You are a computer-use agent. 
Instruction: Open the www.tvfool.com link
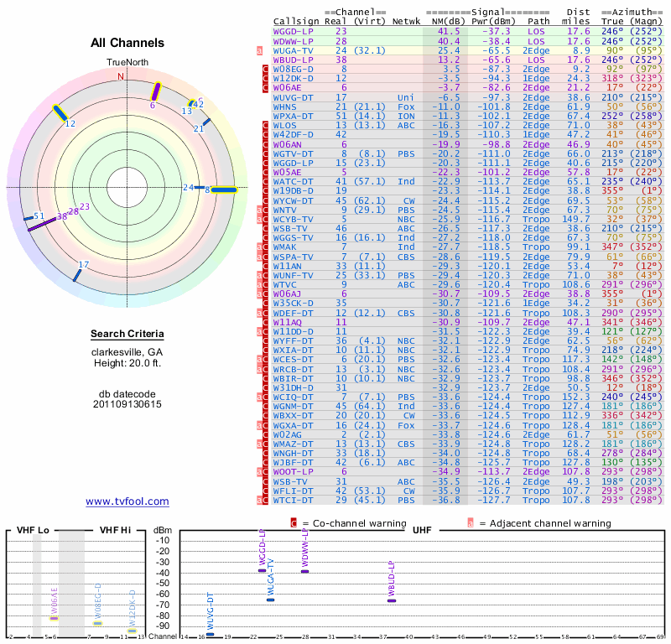pos(127,501)
